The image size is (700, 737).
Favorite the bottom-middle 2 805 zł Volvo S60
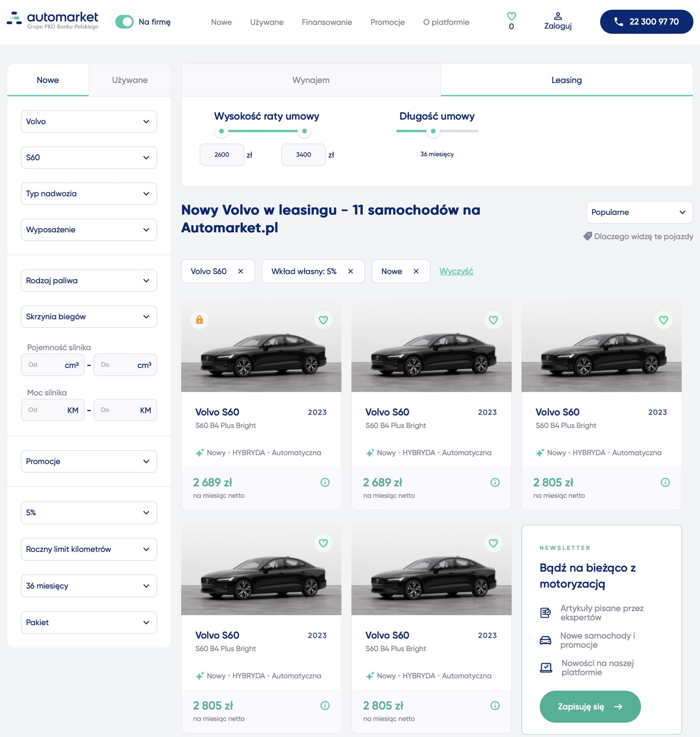[493, 543]
